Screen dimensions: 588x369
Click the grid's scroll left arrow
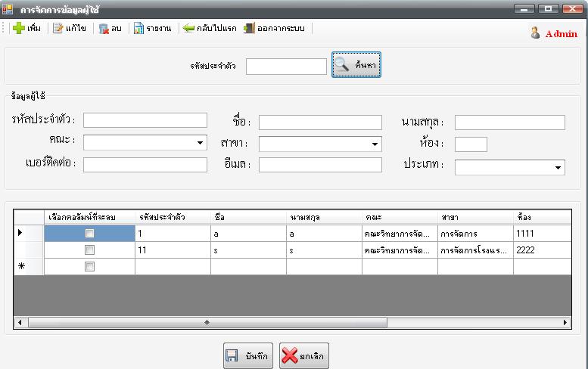tap(20, 322)
